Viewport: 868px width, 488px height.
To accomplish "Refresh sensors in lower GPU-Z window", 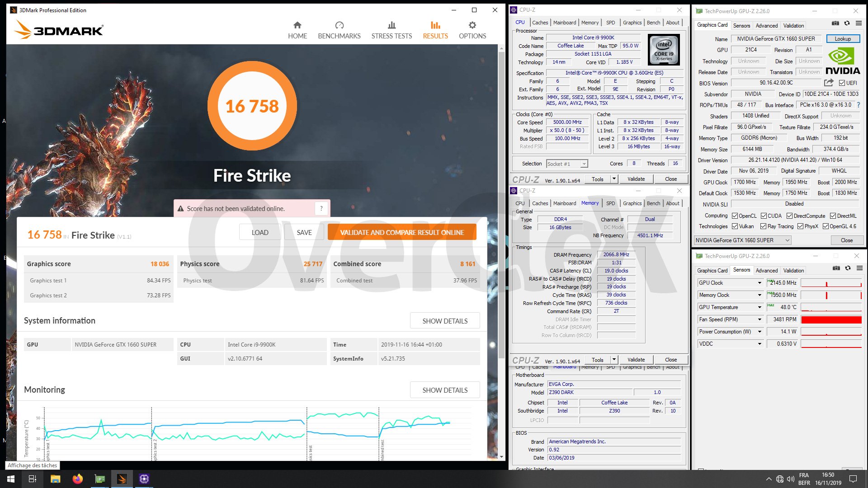I will coord(848,268).
